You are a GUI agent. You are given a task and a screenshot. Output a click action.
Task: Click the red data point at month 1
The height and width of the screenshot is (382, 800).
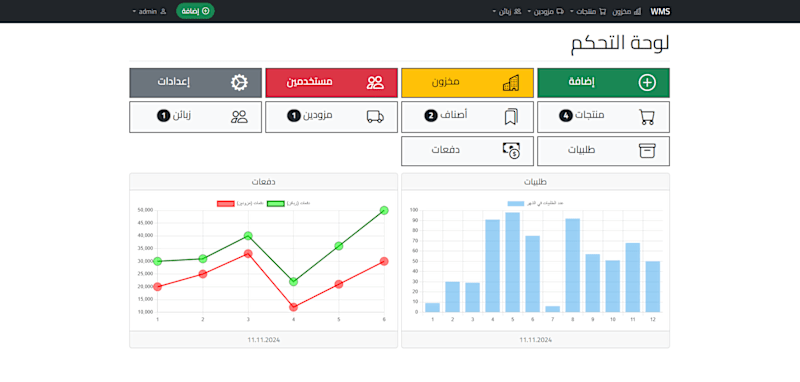click(157, 287)
